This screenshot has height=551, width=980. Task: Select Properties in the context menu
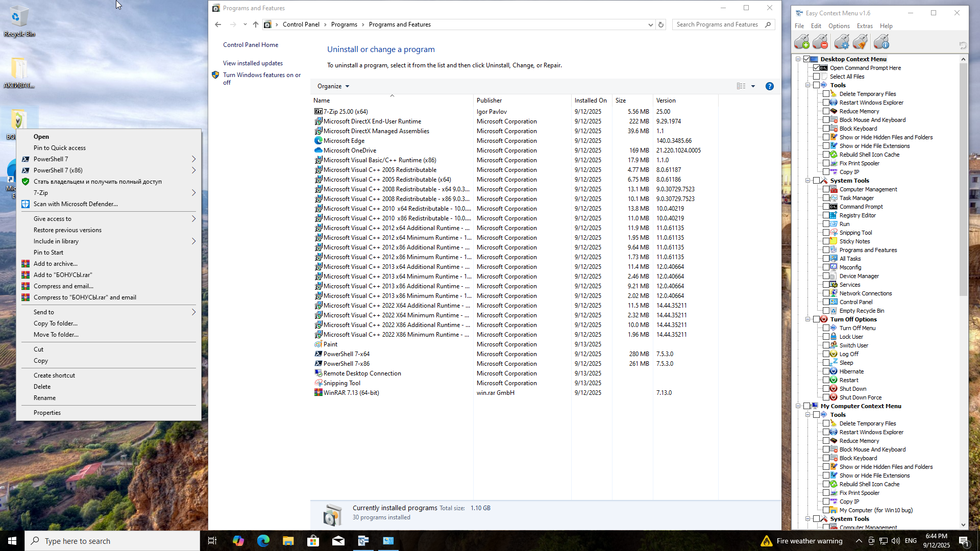47,413
